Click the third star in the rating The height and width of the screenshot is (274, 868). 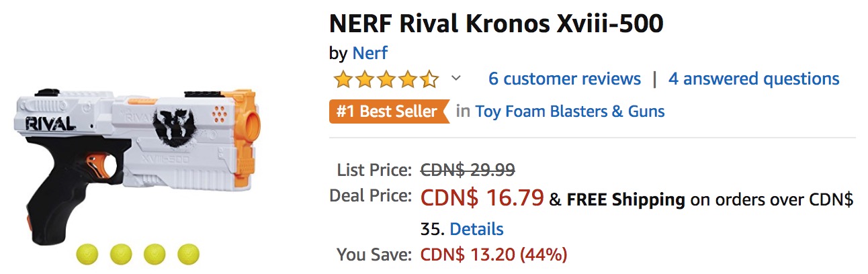pos(387,79)
